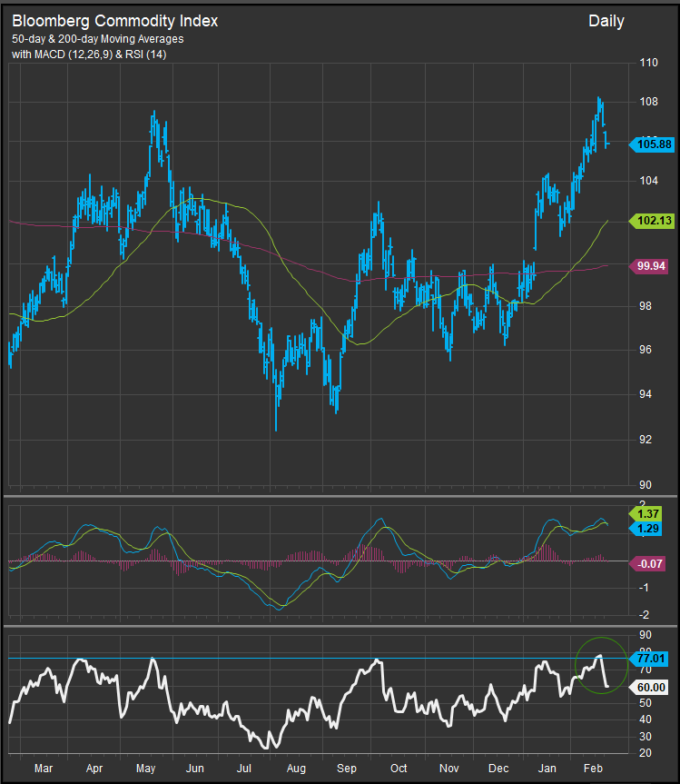
Task: Click the 77.01 RSI level tag
Action: click(648, 658)
